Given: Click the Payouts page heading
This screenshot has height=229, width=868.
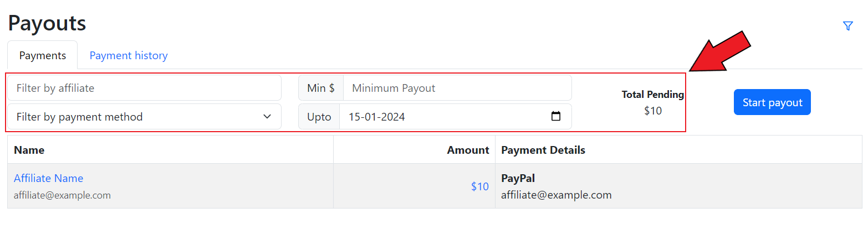Looking at the screenshot, I should click(x=47, y=23).
